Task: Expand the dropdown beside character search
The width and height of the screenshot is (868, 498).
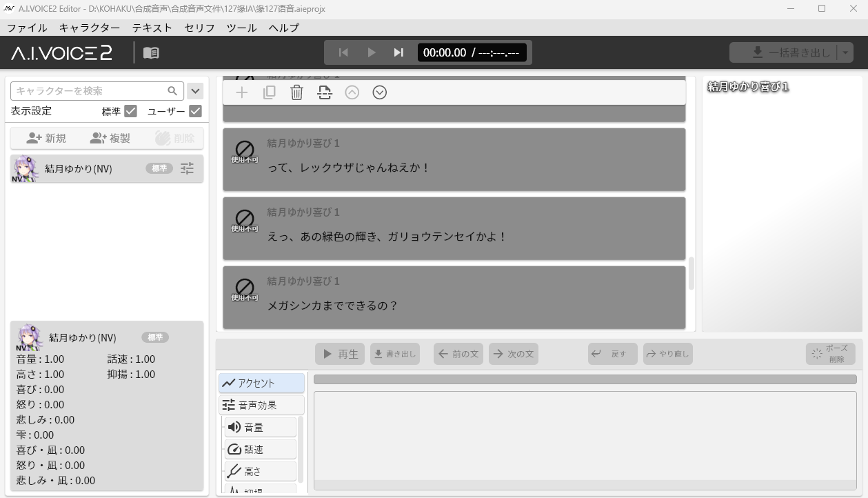Action: 195,91
